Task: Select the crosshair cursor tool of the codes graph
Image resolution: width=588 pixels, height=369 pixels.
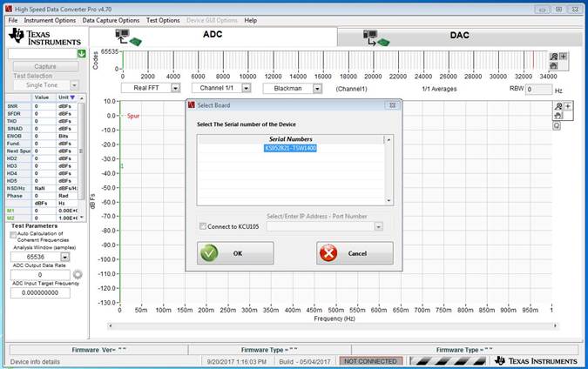Action: coord(563,57)
